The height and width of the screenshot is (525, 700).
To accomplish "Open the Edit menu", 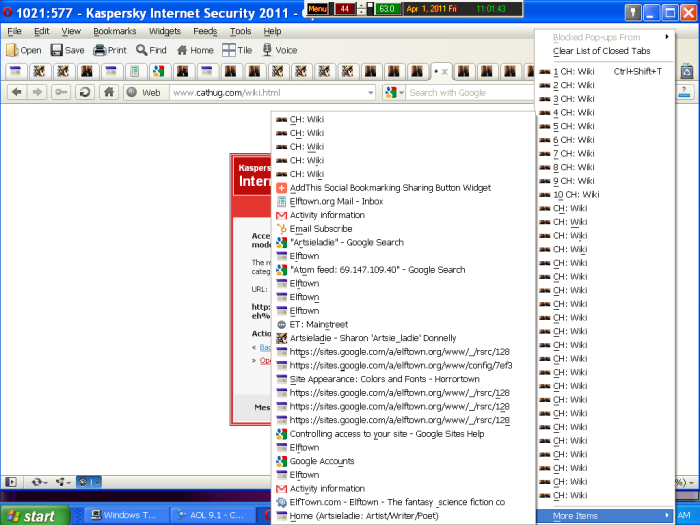I will pos(42,31).
